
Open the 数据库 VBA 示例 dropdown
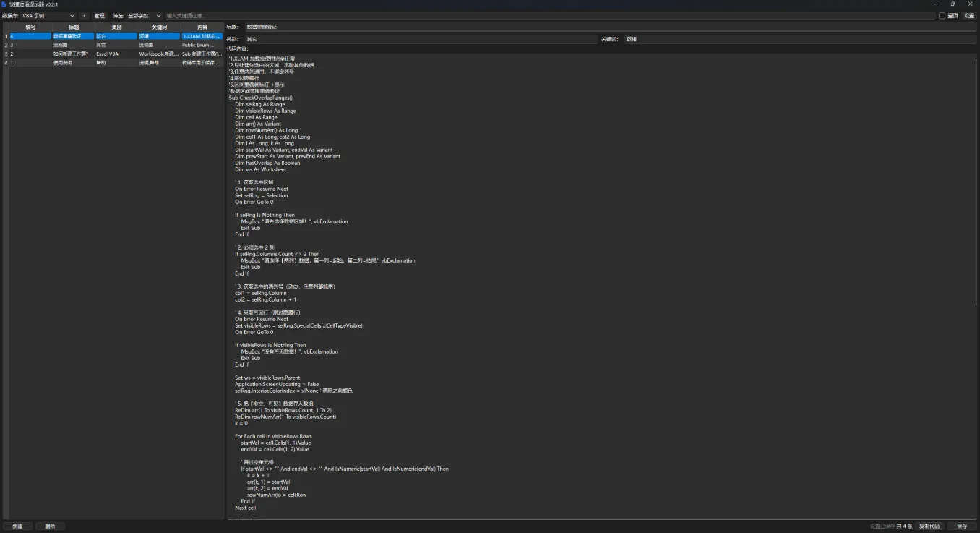coord(48,15)
